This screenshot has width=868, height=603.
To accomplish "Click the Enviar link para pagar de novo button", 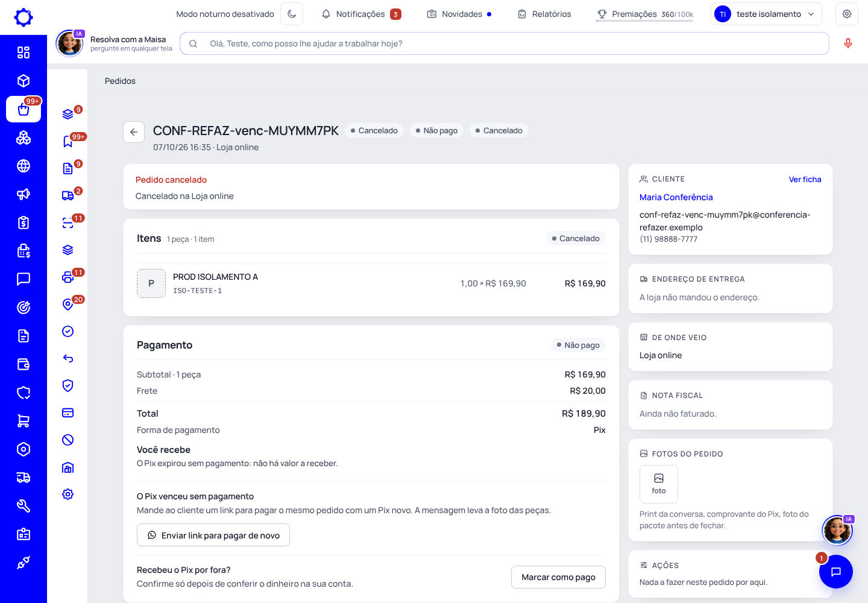I will click(213, 535).
